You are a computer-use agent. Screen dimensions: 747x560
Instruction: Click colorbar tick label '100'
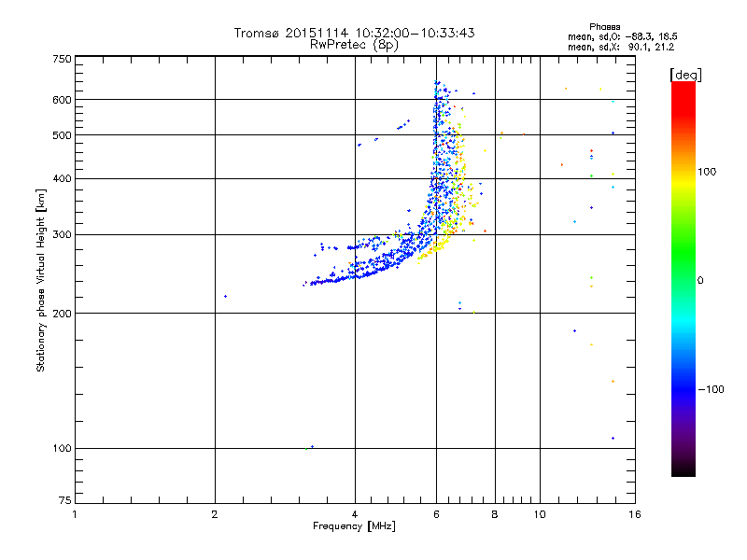707,172
